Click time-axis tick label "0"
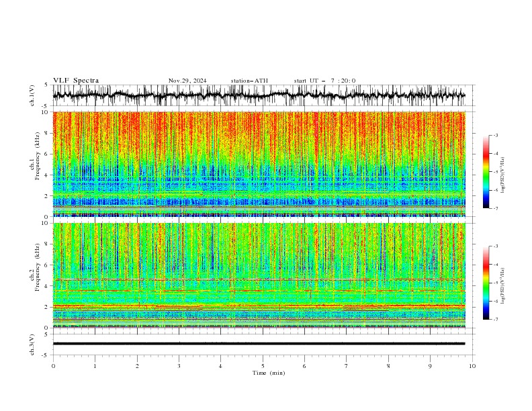Image resolution: width=532 pixels, height=411 pixels. (53, 366)
